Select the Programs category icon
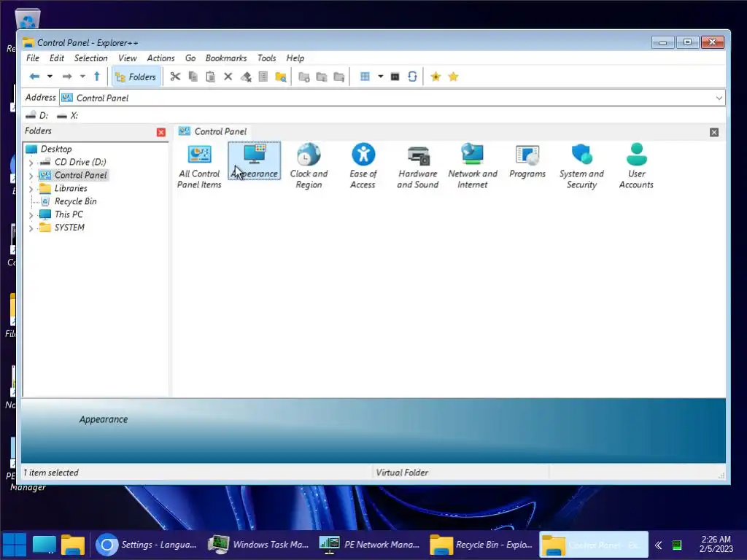The height and width of the screenshot is (560, 747). pos(527,161)
